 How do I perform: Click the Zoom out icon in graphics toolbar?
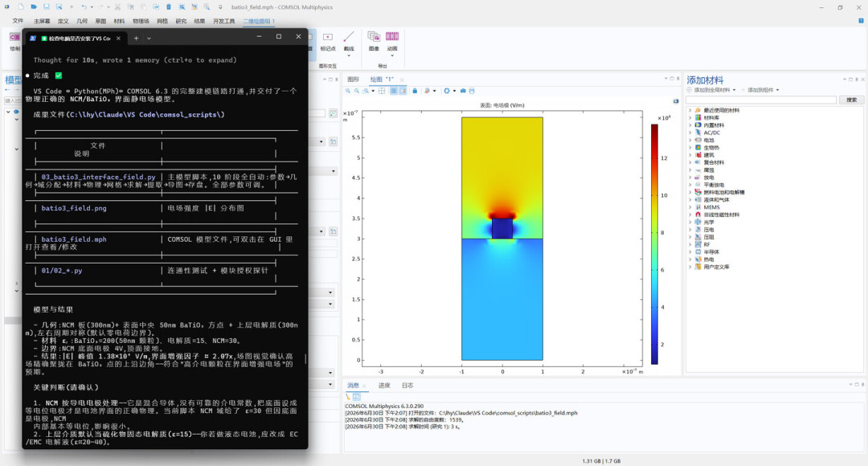click(x=357, y=91)
